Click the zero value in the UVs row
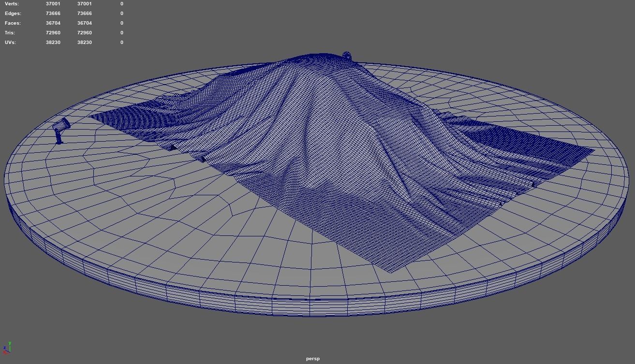Screen dimensions: 635x364 click(x=122, y=43)
